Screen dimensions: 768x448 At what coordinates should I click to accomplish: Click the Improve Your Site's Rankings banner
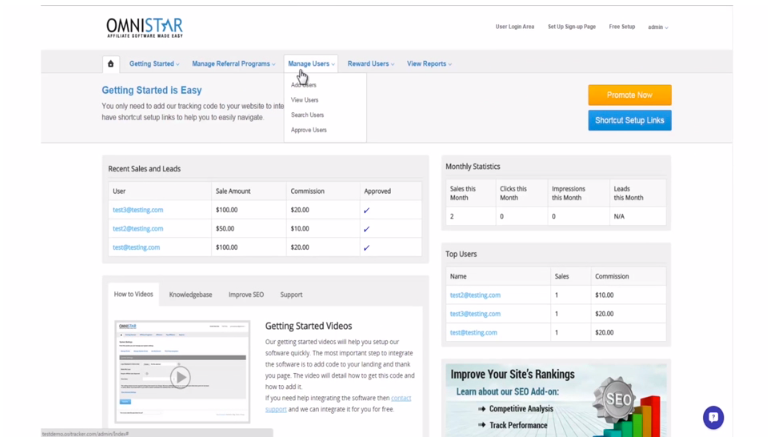[x=556, y=400]
